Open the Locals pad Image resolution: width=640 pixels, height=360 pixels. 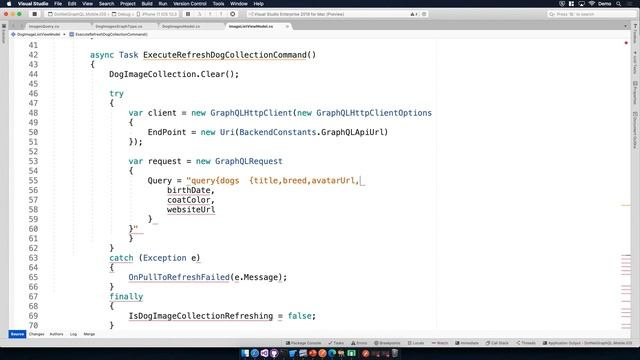(416, 343)
